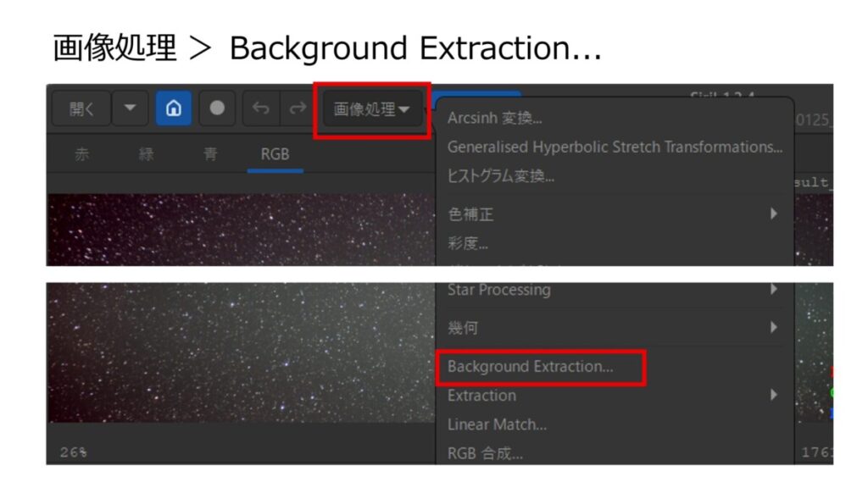Expand the 色補正 submenu arrow
Viewport: 868px width, 488px height.
click(x=774, y=213)
